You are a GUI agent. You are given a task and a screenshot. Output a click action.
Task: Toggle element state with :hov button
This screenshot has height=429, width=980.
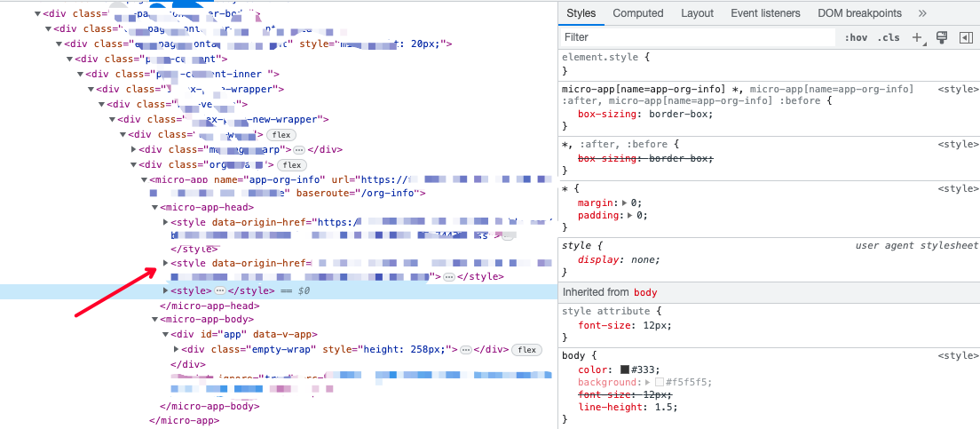coord(856,37)
